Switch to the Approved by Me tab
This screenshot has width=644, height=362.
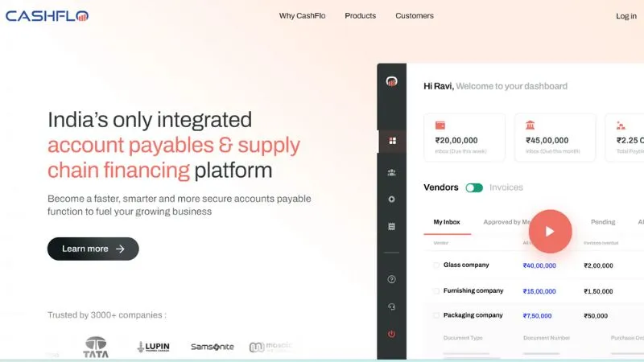tap(507, 222)
